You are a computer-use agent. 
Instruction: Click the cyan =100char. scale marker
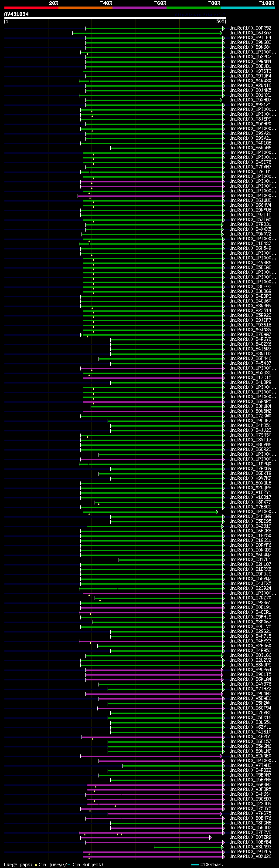[x=195, y=865]
